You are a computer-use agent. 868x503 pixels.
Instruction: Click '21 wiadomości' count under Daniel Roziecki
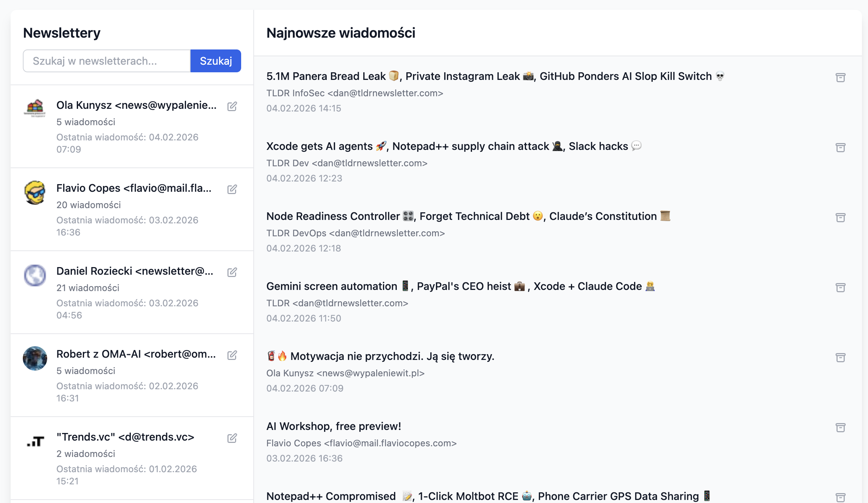(x=88, y=288)
